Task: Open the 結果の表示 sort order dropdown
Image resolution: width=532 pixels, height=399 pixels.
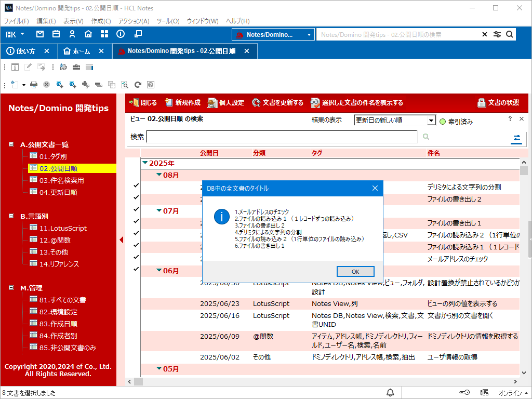Action: [x=431, y=121]
